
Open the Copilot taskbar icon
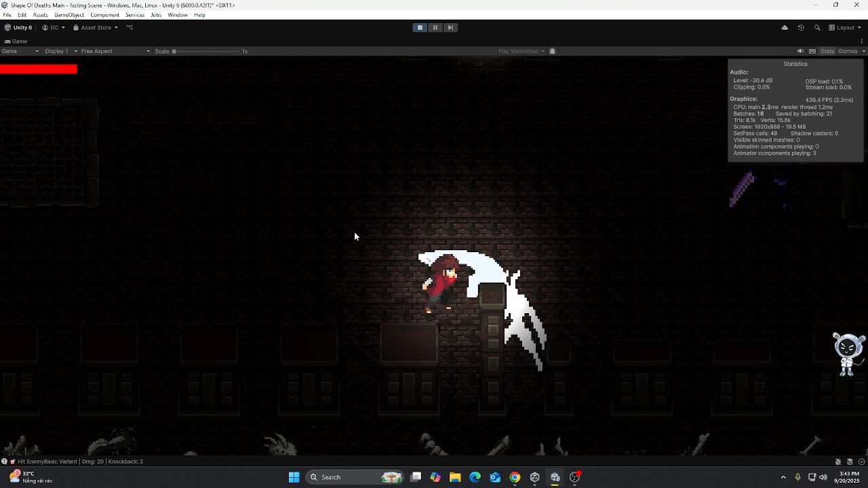(x=435, y=477)
